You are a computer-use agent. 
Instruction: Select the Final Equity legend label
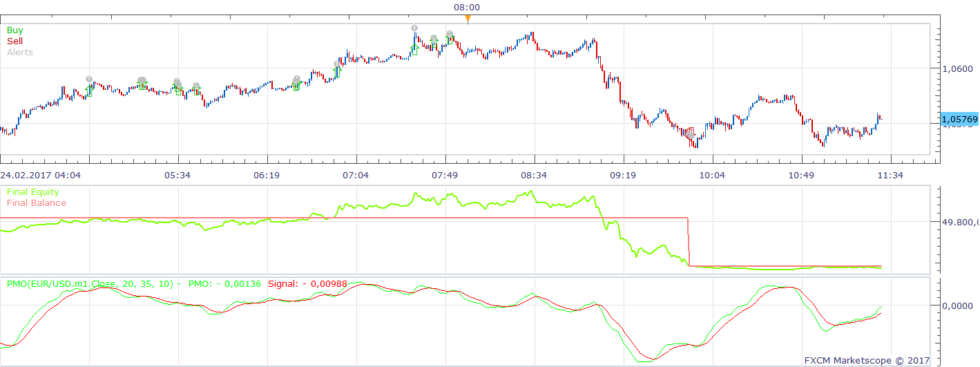(x=32, y=192)
